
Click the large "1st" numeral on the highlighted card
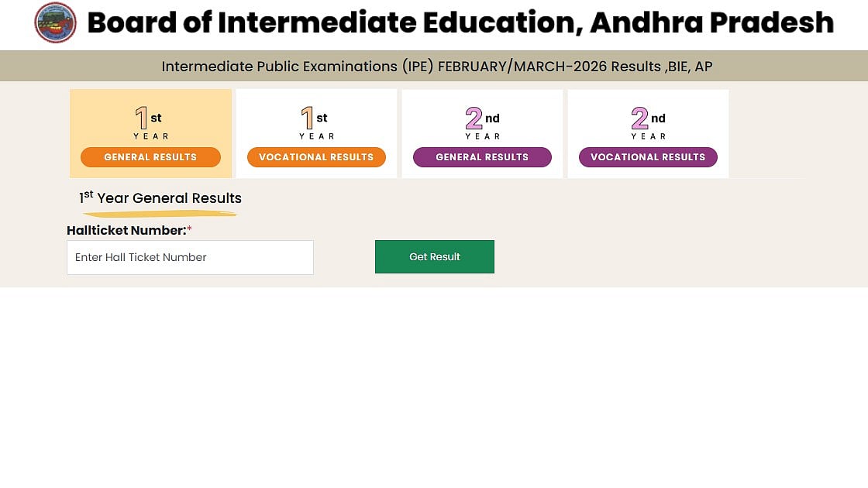[142, 119]
